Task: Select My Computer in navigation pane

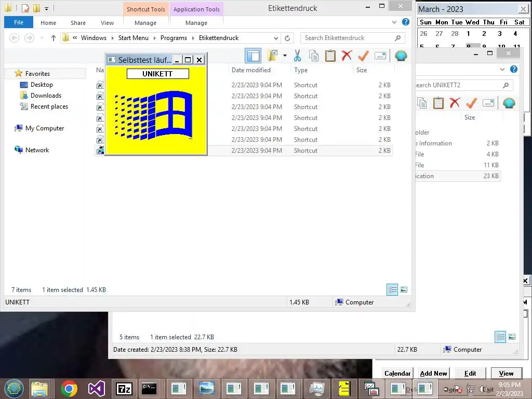Action: pos(45,128)
